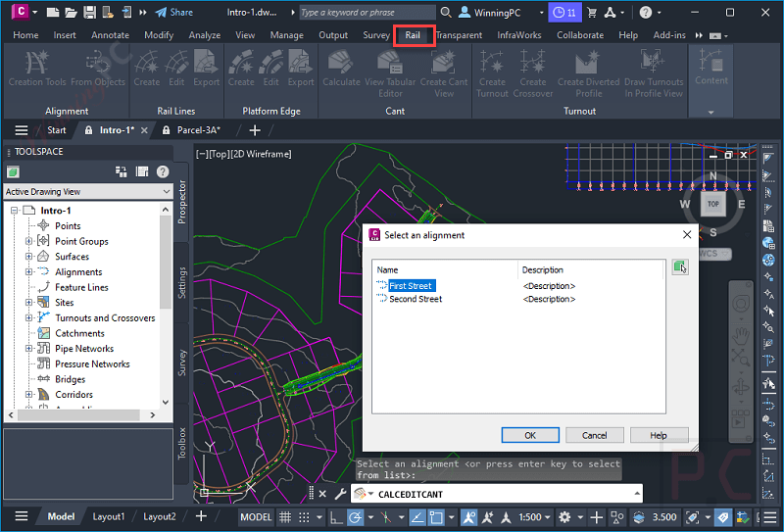Image resolution: width=784 pixels, height=532 pixels.
Task: Toggle grid display in status bar
Action: pos(285,517)
